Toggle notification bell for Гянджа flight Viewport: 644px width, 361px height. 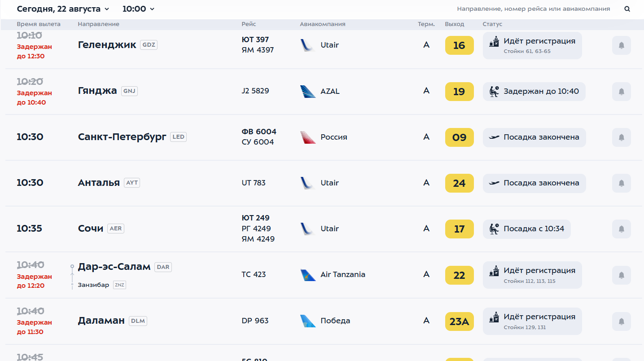coord(622,92)
